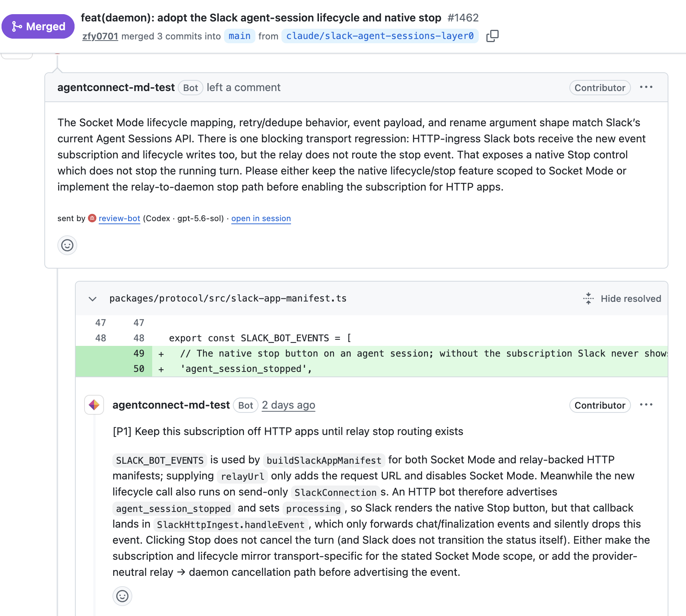Screen dimensions: 686x616
Task: Open the 2 days ago timestamp permalink
Action: [289, 405]
